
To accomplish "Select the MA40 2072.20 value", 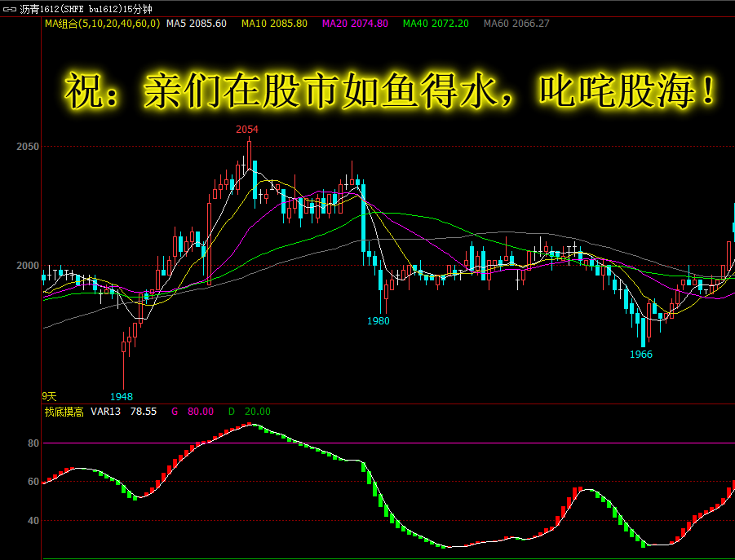I will pyautogui.click(x=436, y=24).
